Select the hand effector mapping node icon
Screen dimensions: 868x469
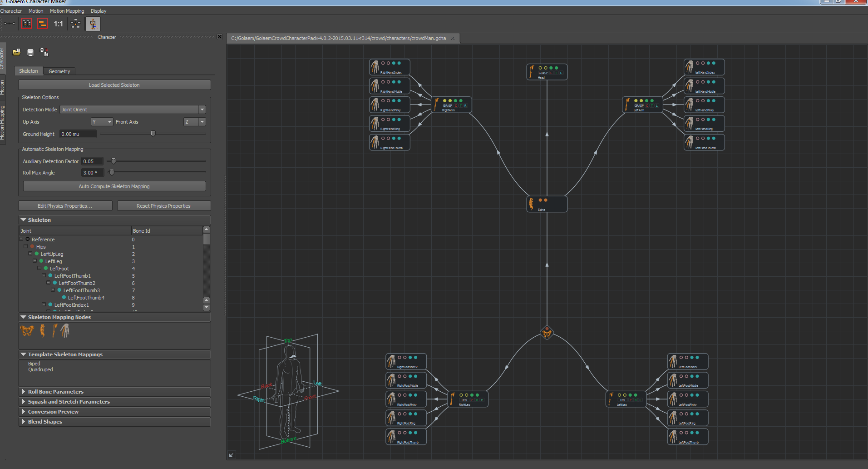coord(65,331)
